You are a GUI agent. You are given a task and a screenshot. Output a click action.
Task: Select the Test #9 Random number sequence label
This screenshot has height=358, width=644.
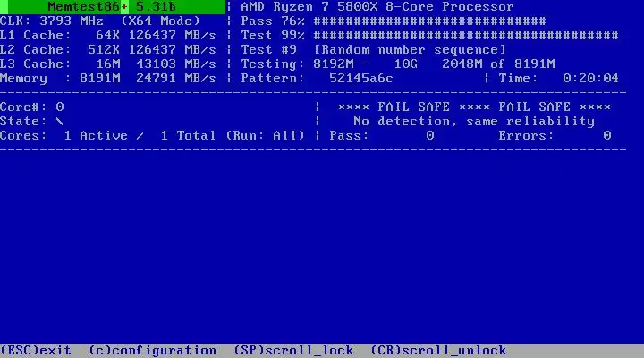373,50
